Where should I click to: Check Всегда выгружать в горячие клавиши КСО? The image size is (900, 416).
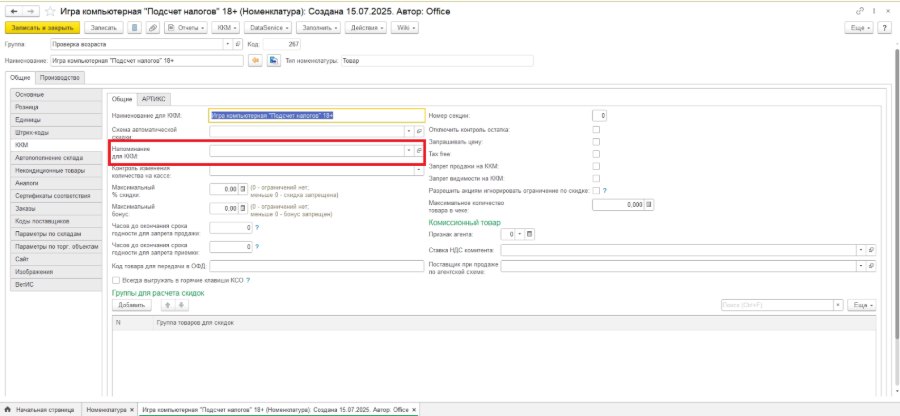point(117,281)
